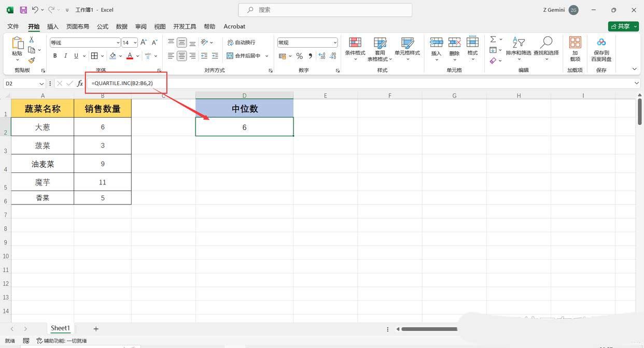644x348 pixels.
Task: Click the orientation angled-text icon
Action: tap(204, 42)
